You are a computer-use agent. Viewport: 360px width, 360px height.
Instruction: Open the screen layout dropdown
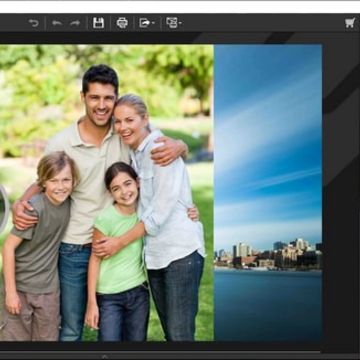click(x=174, y=23)
